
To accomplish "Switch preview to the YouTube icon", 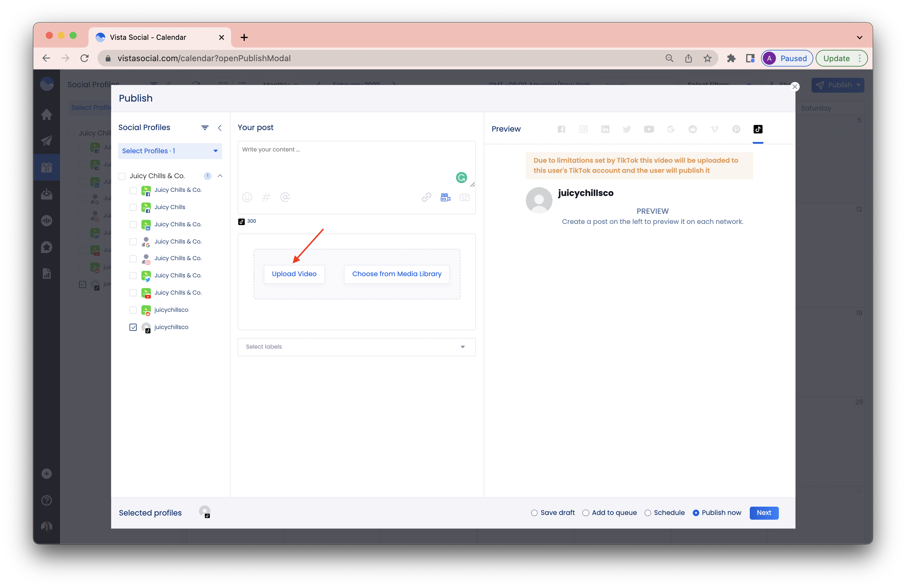I will [x=649, y=129].
